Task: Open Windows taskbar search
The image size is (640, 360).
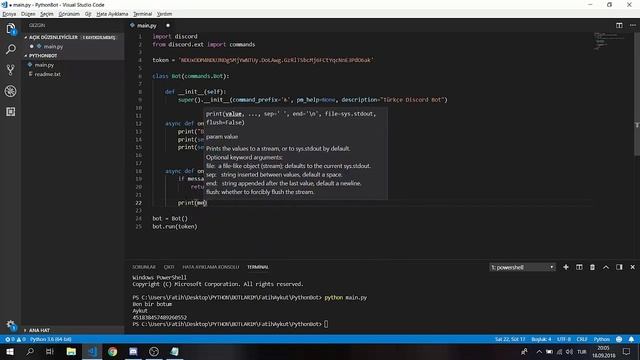Action: [x=30, y=351]
